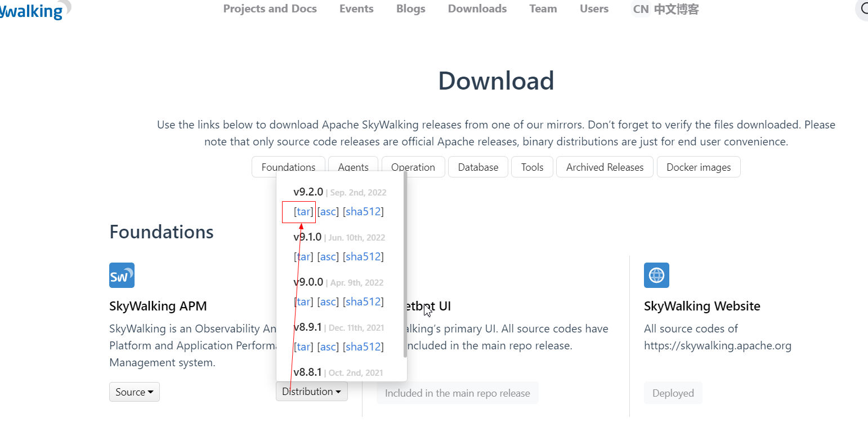Expand the Source dropdown
Viewport: 868px width, 444px height.
(135, 392)
